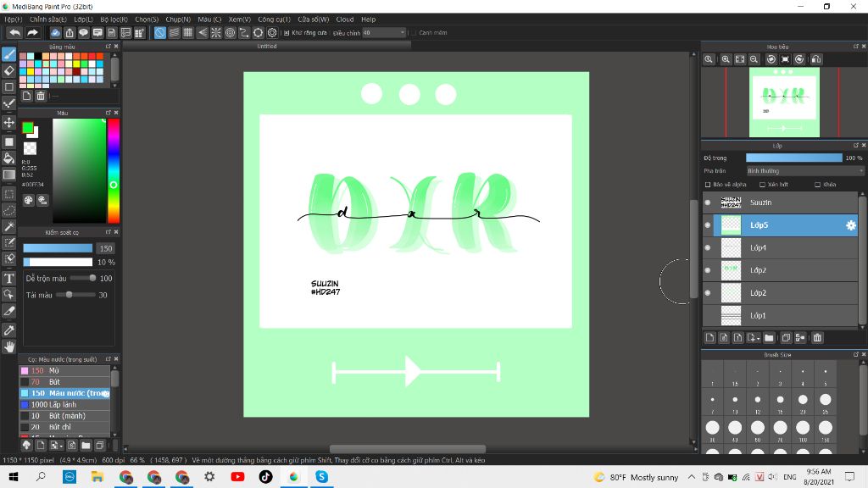Viewport: 868px width, 488px height.
Task: Open YouTube from the Windows taskbar
Action: (237, 477)
